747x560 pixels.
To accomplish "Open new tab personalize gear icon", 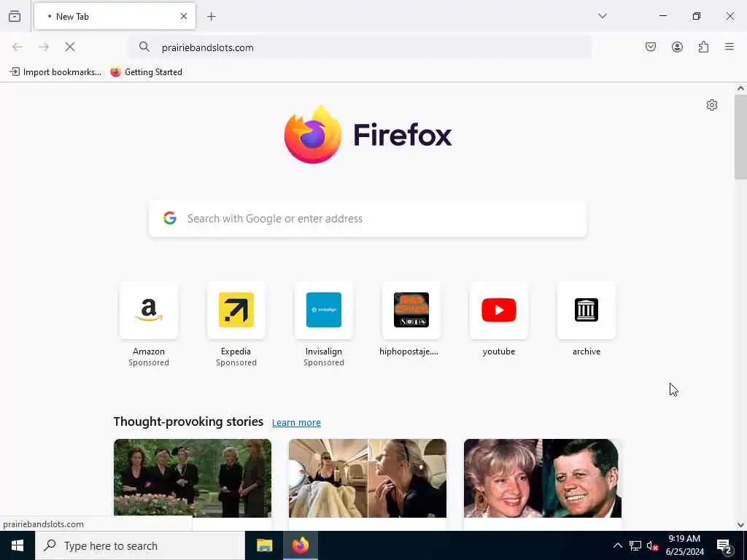I will [712, 105].
